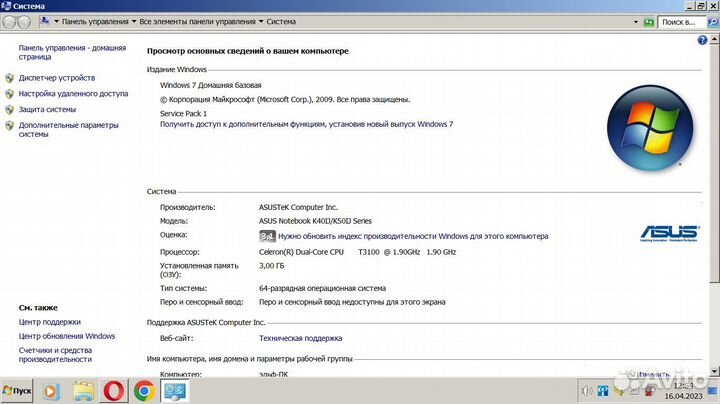Click 64-разрядная операционная система text
This screenshot has width=720, height=404.
[x=322, y=288]
